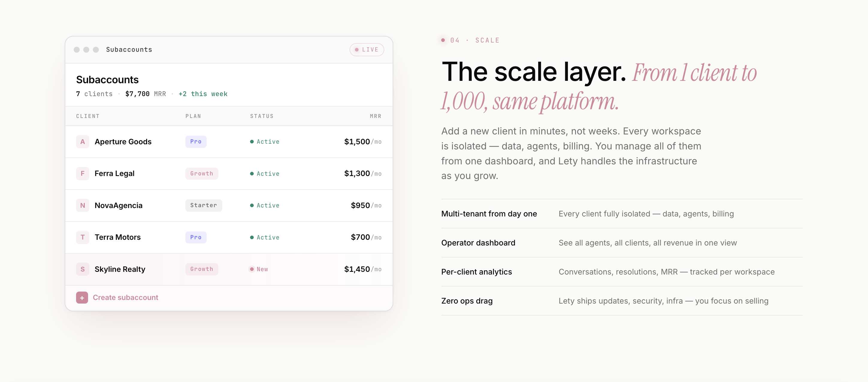Click 'Operator dashboard' feature row
Screen dimensions: 868x382
[x=622, y=242]
